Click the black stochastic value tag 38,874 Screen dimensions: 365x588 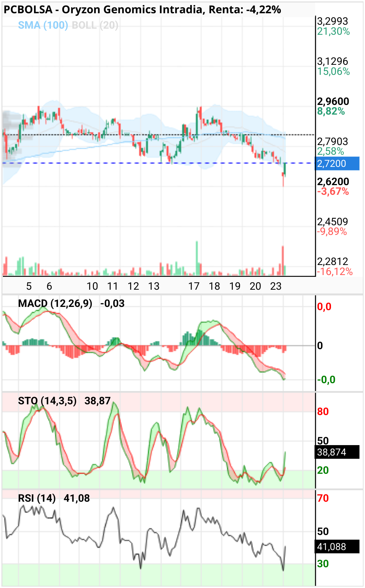tap(337, 452)
